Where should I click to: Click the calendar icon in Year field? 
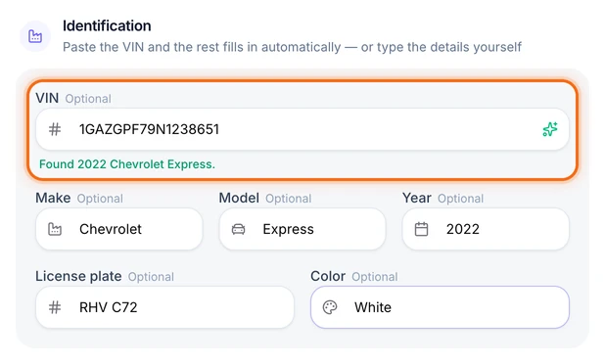click(x=421, y=229)
